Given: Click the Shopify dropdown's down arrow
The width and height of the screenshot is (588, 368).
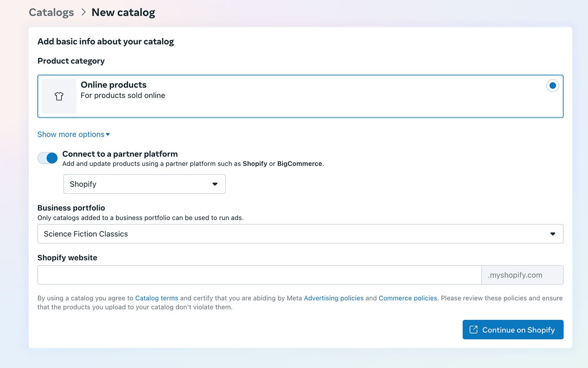Looking at the screenshot, I should pyautogui.click(x=215, y=184).
